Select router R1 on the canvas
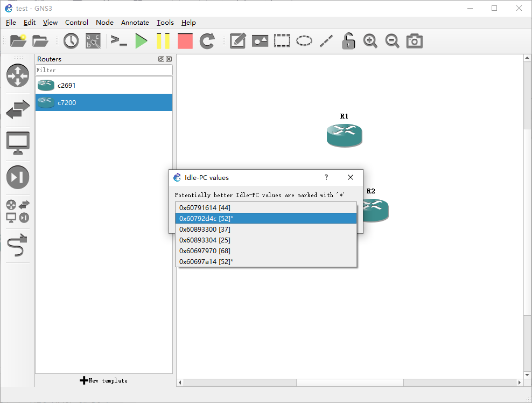 pos(345,135)
